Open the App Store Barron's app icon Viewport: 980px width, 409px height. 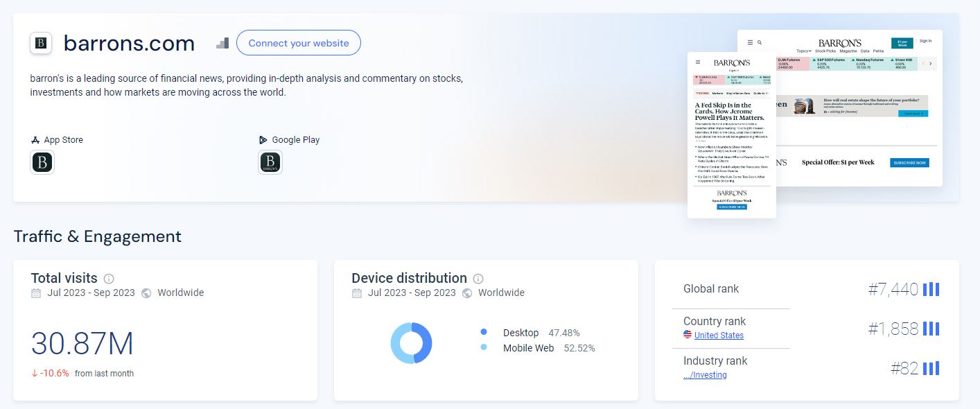pyautogui.click(x=42, y=163)
